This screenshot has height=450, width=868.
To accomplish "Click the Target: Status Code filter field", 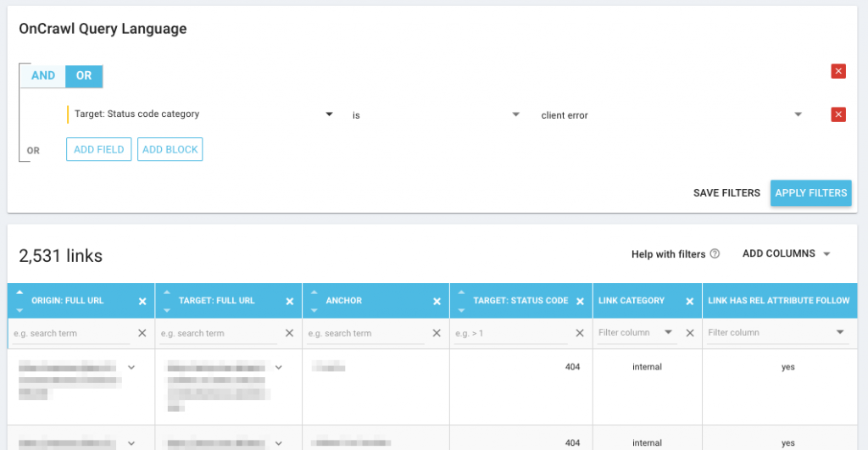I will click(510, 333).
